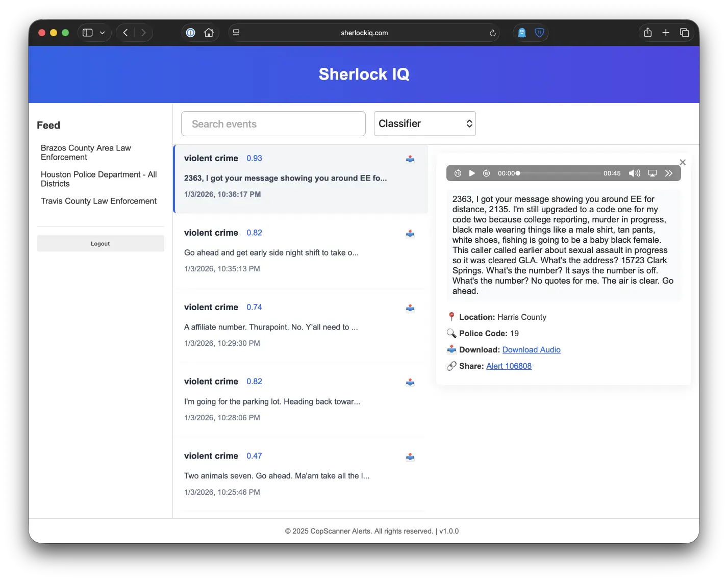Viewport: 728px width, 581px height.
Task: Click the sherlockiq.com address bar
Action: 364,33
